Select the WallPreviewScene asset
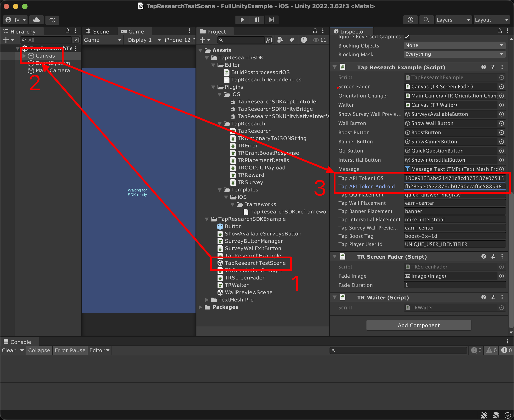 pos(245,293)
